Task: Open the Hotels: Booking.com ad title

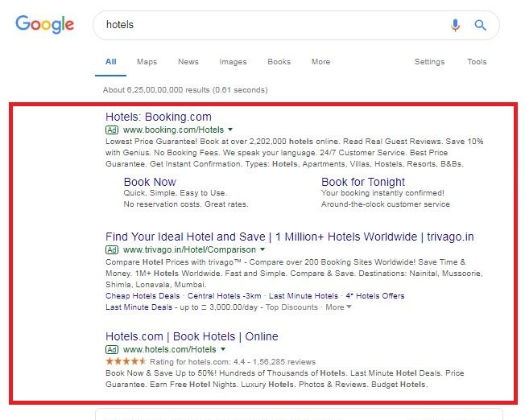Action: tap(159, 117)
